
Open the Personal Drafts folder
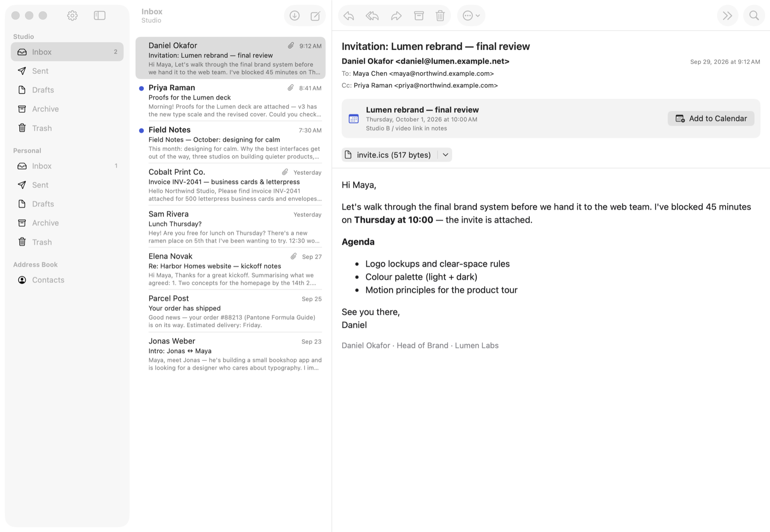pos(67,204)
